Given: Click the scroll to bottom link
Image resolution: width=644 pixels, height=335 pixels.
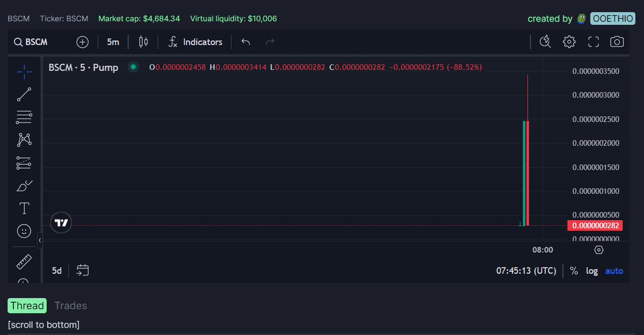Looking at the screenshot, I should pyautogui.click(x=43, y=325).
